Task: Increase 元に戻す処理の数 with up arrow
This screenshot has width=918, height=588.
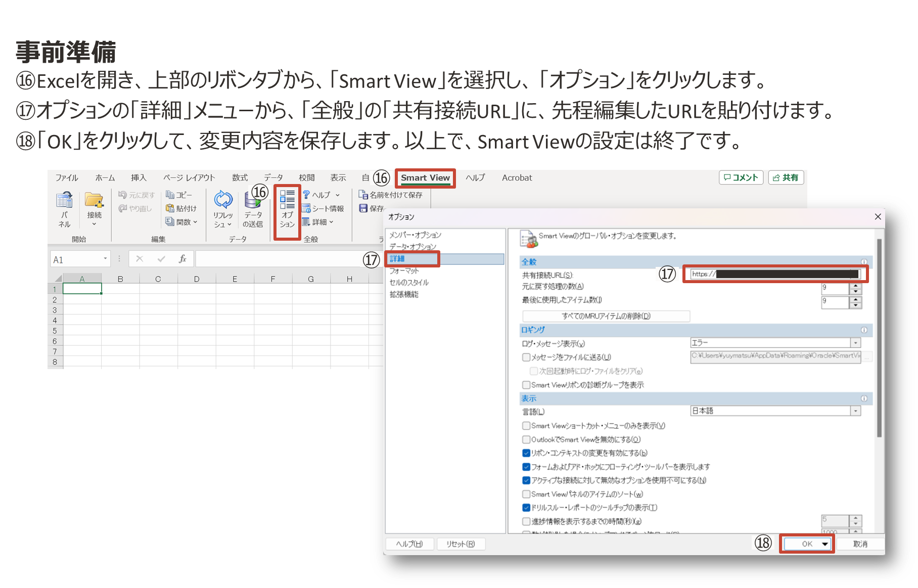Action: pyautogui.click(x=855, y=286)
